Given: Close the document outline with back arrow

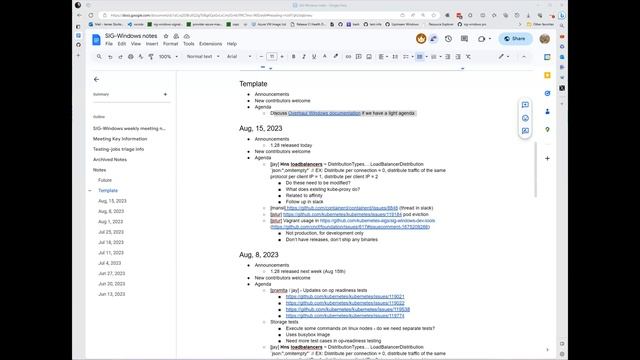Looking at the screenshot, I should [96, 79].
